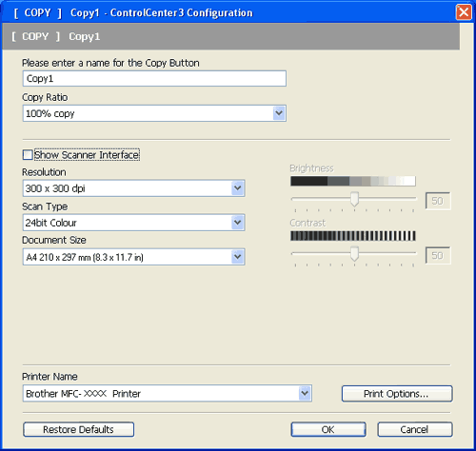476x451 pixels.
Task: Click the Contrast slider thumb
Action: (x=354, y=253)
